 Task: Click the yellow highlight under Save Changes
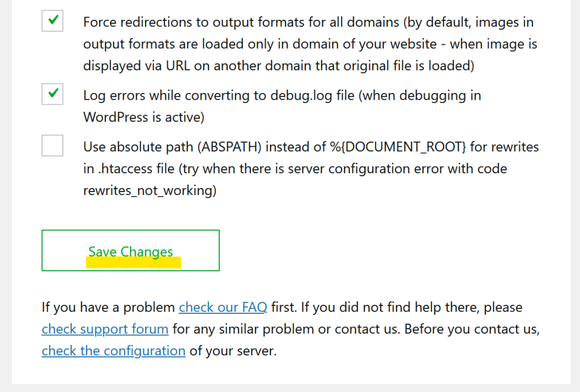click(133, 263)
